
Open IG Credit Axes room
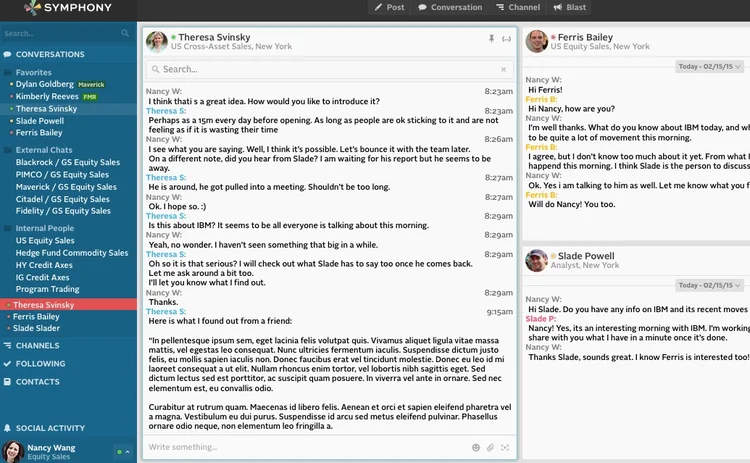coord(43,277)
